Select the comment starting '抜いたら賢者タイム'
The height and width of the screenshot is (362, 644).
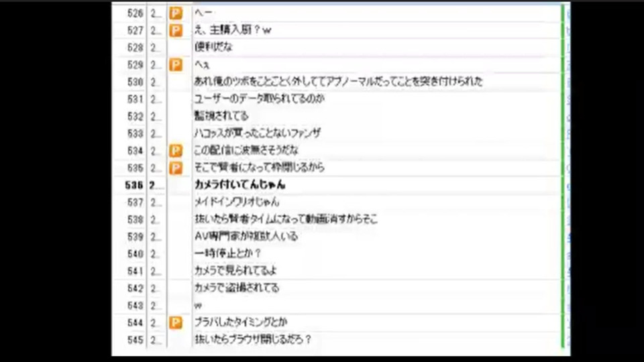(x=286, y=219)
